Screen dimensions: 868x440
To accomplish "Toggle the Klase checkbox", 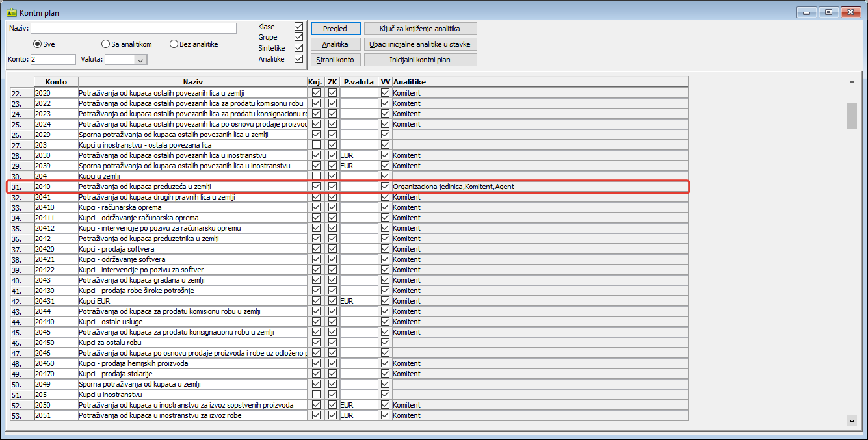I will (x=299, y=27).
